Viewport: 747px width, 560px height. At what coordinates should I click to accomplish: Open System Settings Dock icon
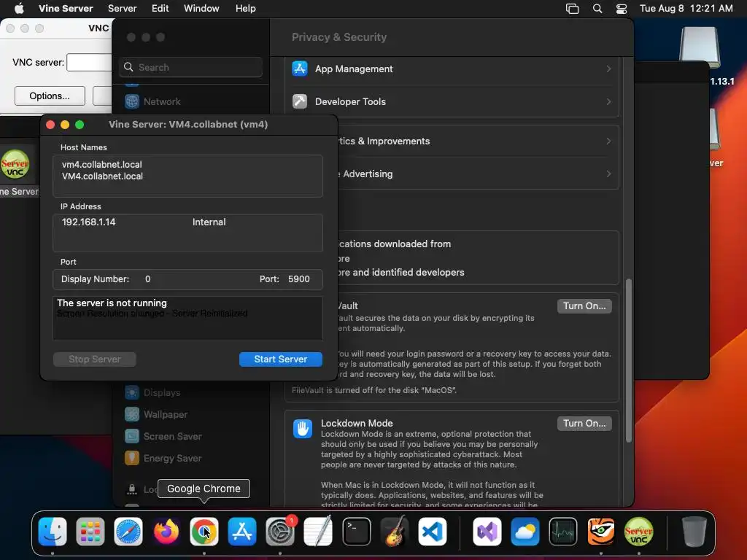[280, 532]
